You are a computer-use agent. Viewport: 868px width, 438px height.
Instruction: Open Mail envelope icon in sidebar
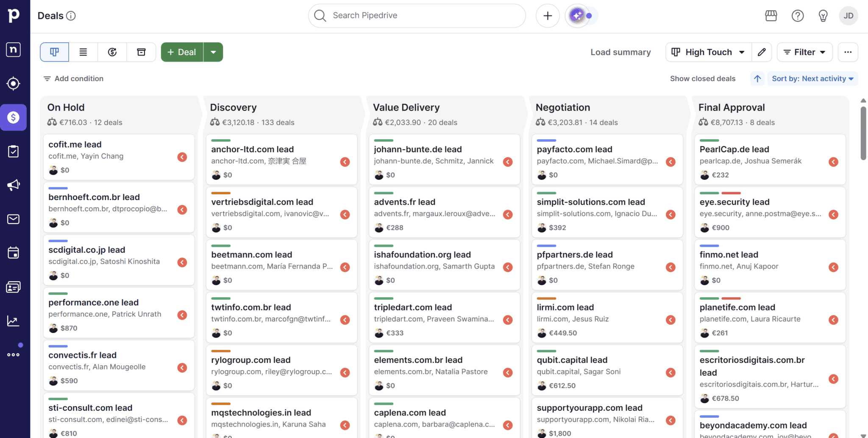click(x=14, y=219)
